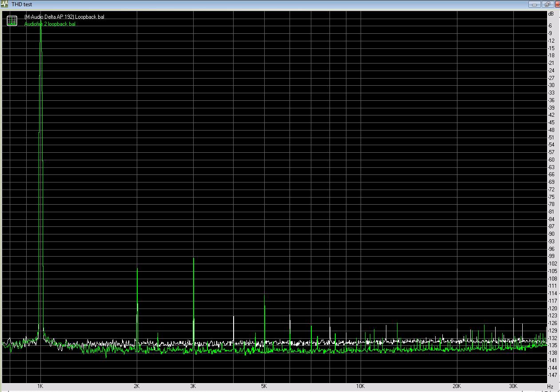This screenshot has width=560, height=392.
Task: Click the -120 level axis label
Action: pos(552,308)
